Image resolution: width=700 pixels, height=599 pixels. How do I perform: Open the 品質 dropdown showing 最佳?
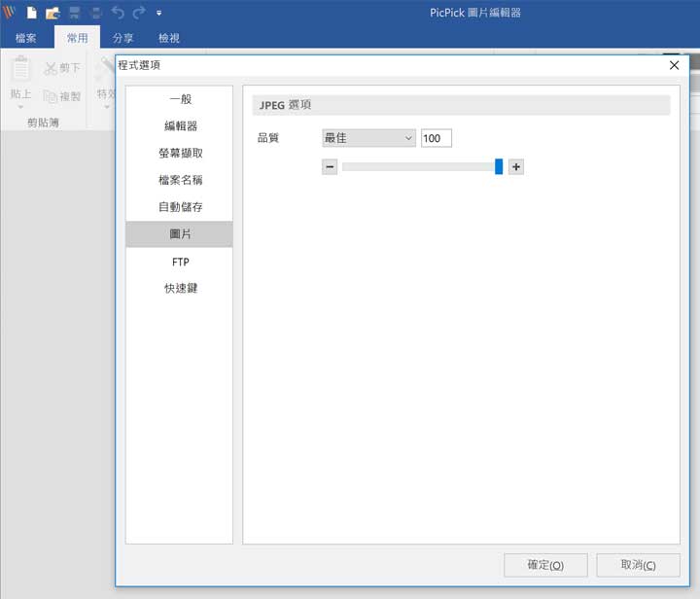click(368, 138)
